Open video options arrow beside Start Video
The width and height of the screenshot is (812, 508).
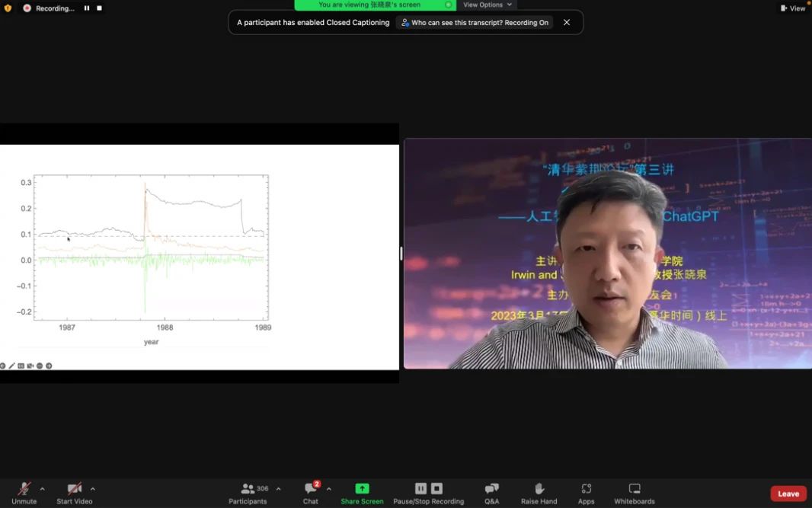[x=93, y=489]
